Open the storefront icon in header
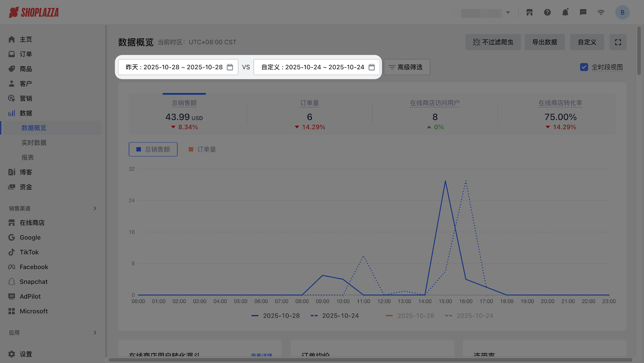 pyautogui.click(x=529, y=12)
